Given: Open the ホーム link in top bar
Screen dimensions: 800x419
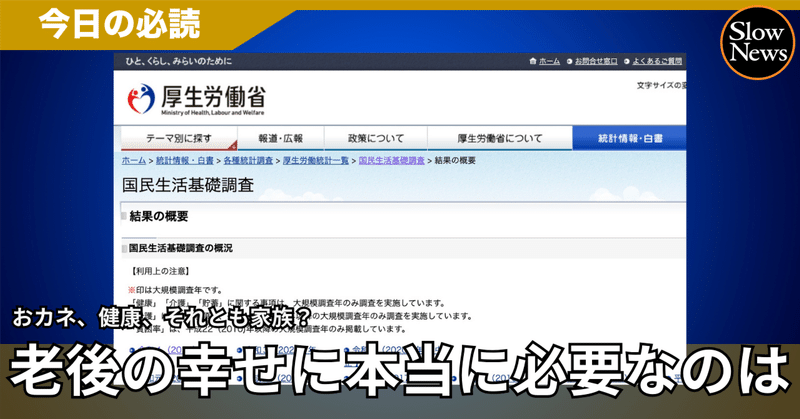Looking at the screenshot, I should (x=549, y=61).
